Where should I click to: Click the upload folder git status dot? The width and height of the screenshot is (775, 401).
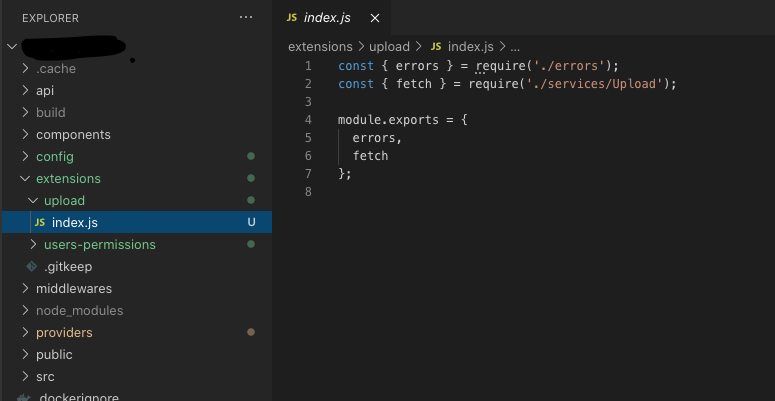tap(251, 200)
